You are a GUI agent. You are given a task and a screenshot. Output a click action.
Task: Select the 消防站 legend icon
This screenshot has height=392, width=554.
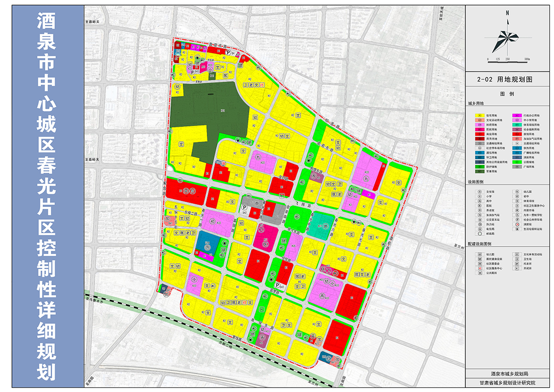[517, 224]
